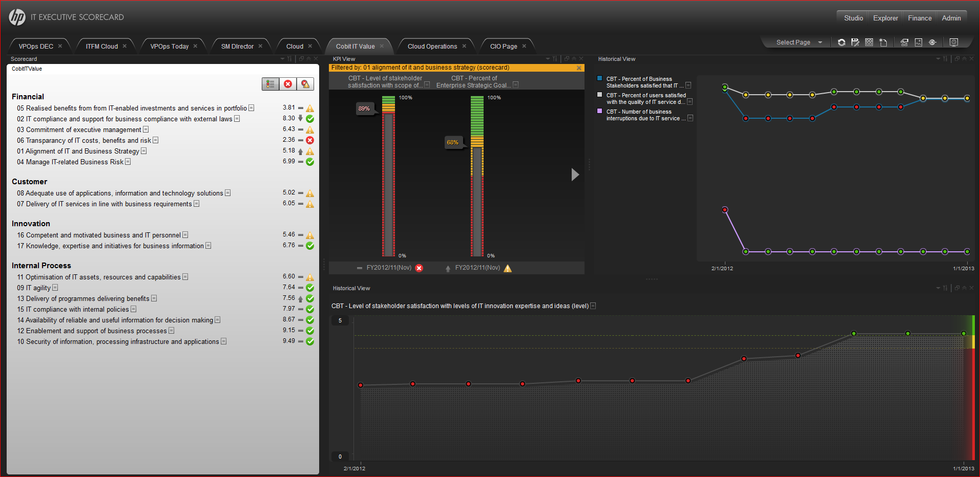Image resolution: width=980 pixels, height=477 pixels.
Task: Expand details icon beside 04 Manage IT-related Business Risk
Action: pyautogui.click(x=128, y=162)
